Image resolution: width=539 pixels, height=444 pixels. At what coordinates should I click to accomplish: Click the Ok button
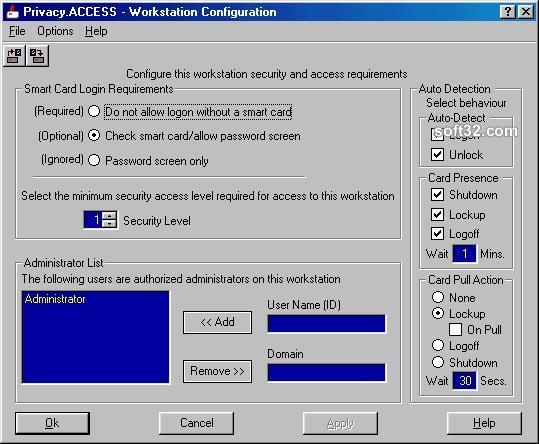[52, 423]
